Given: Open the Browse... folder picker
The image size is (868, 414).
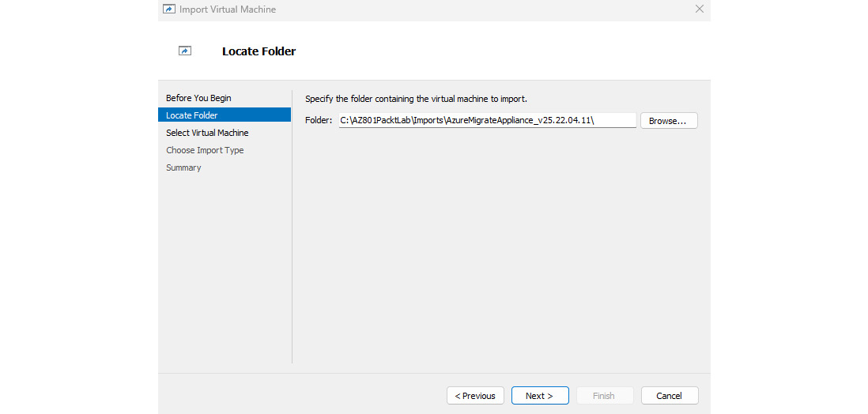Looking at the screenshot, I should coord(669,121).
